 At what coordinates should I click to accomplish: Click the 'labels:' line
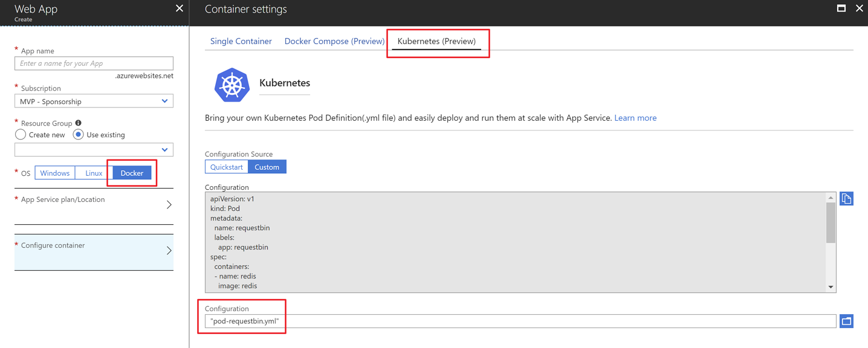coord(224,237)
